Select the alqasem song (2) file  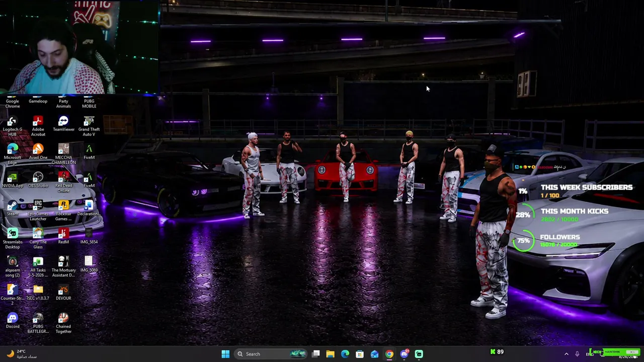pyautogui.click(x=13, y=267)
